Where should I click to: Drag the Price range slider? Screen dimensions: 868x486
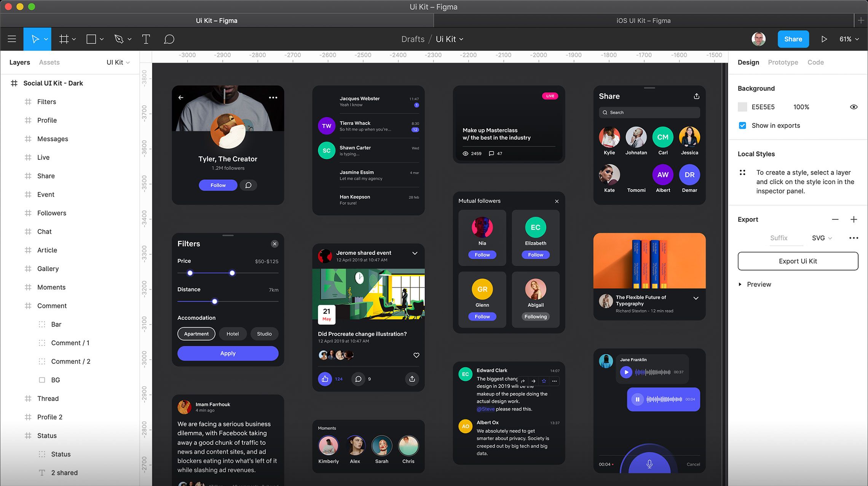tap(233, 273)
